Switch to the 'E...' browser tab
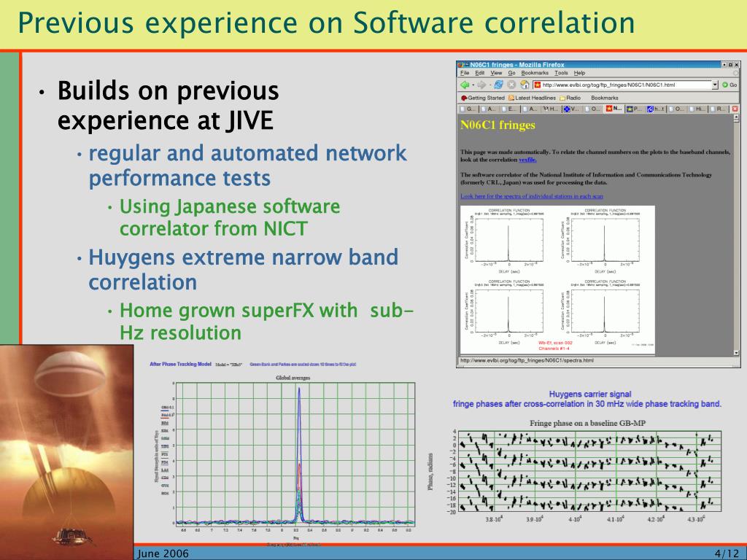Image resolution: width=747 pixels, height=560 pixels. pyautogui.click(x=510, y=109)
